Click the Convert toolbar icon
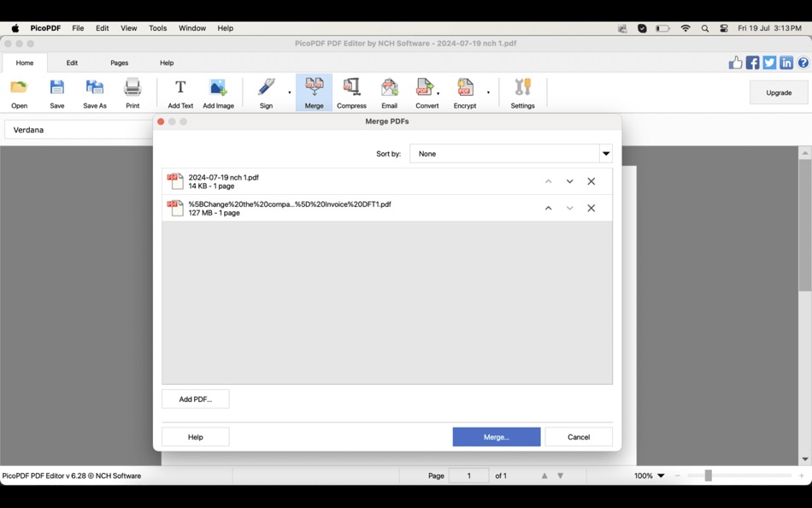The image size is (812, 508). [x=426, y=92]
